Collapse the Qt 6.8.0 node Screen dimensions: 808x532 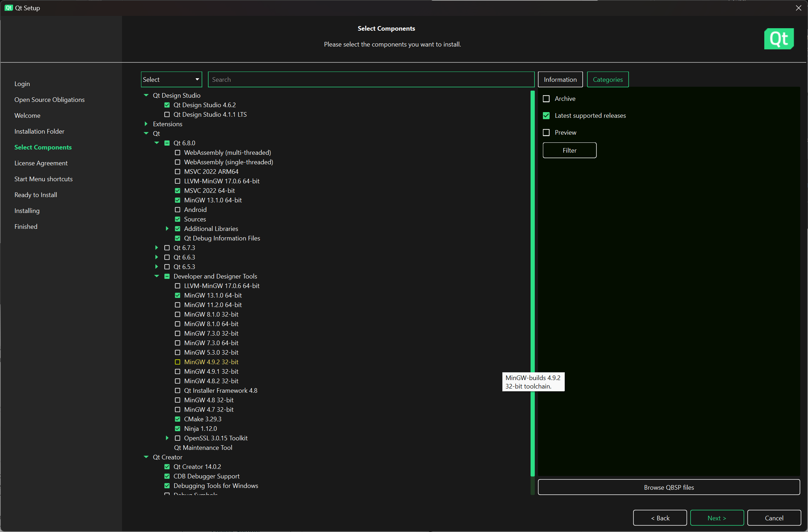pos(157,143)
